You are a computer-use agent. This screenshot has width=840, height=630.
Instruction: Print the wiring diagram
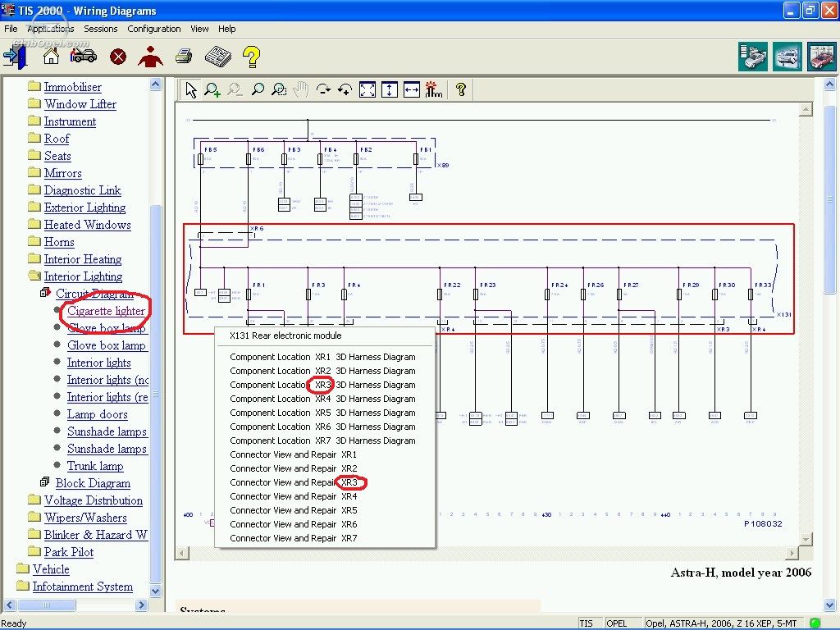click(184, 57)
